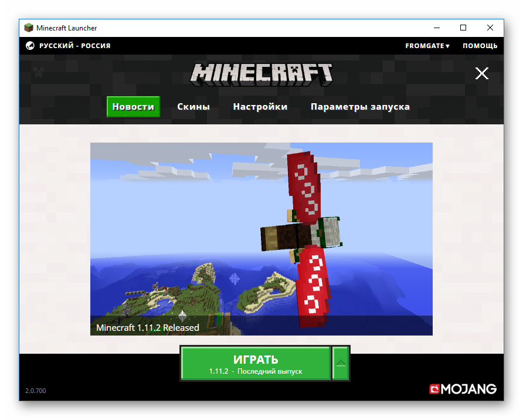Screen dimensions: 523x420
Task: Open the ПОМОЩЬ help link
Action: (x=480, y=46)
